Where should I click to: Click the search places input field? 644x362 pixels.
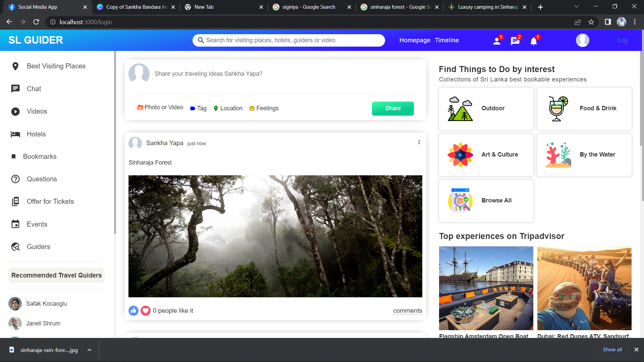click(288, 40)
